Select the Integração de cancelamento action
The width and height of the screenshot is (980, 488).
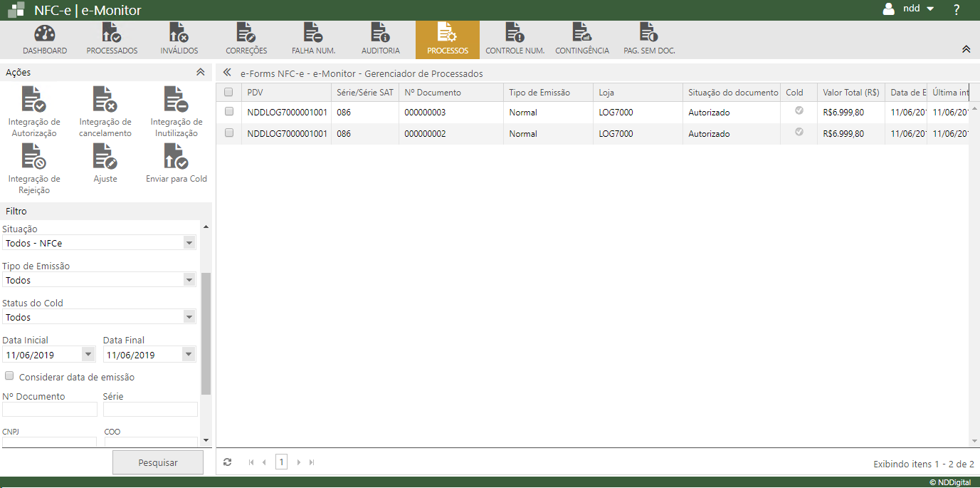click(x=105, y=100)
